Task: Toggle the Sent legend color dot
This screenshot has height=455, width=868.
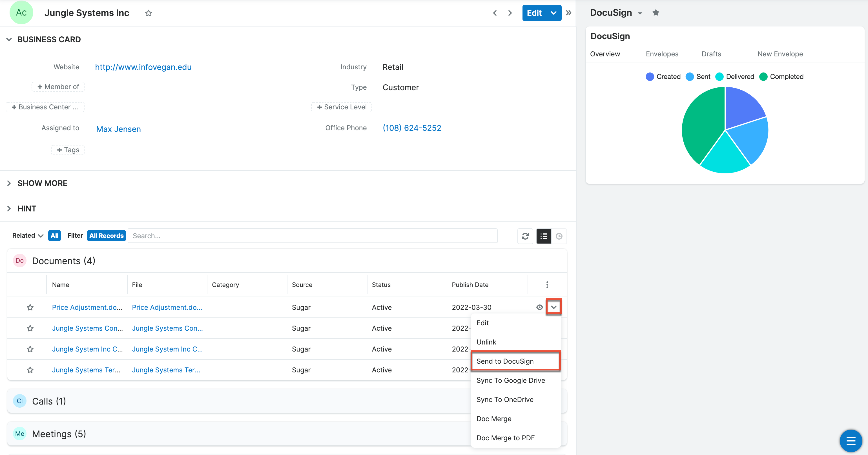Action: (690, 76)
